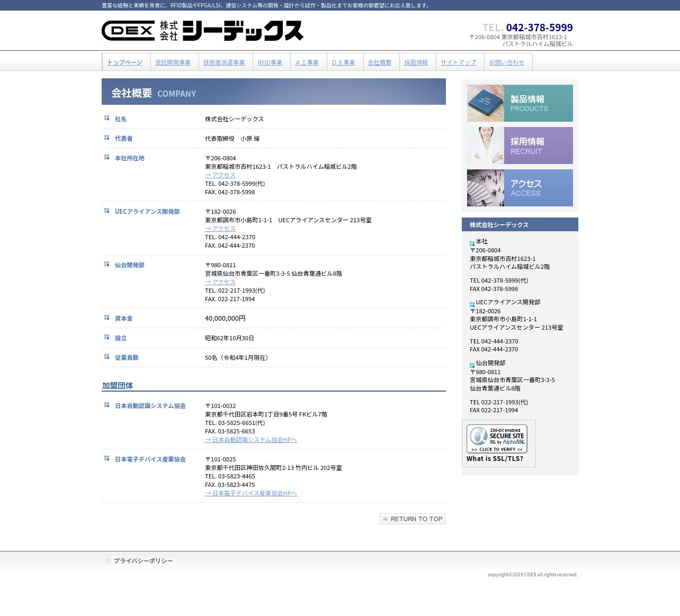Screen dimensions: 680x616
Task: Click the 会社概要 COMPANY heading banner
Action: click(274, 92)
